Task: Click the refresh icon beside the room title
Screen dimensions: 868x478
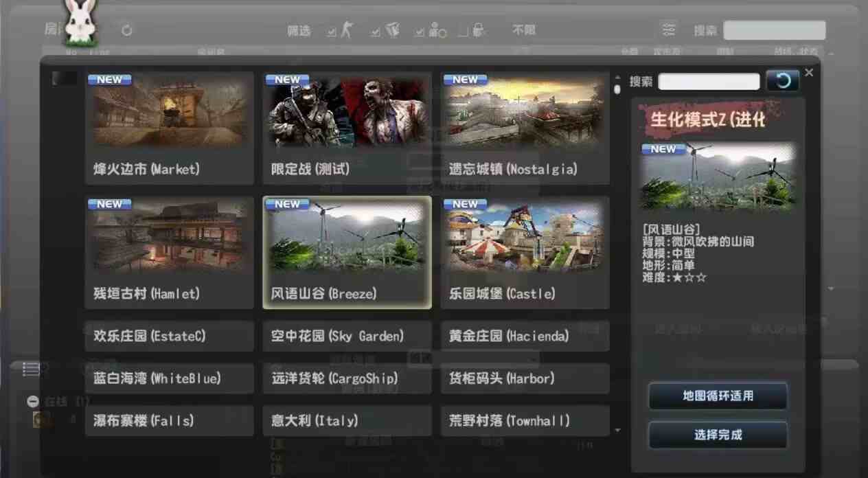Action: tap(126, 30)
